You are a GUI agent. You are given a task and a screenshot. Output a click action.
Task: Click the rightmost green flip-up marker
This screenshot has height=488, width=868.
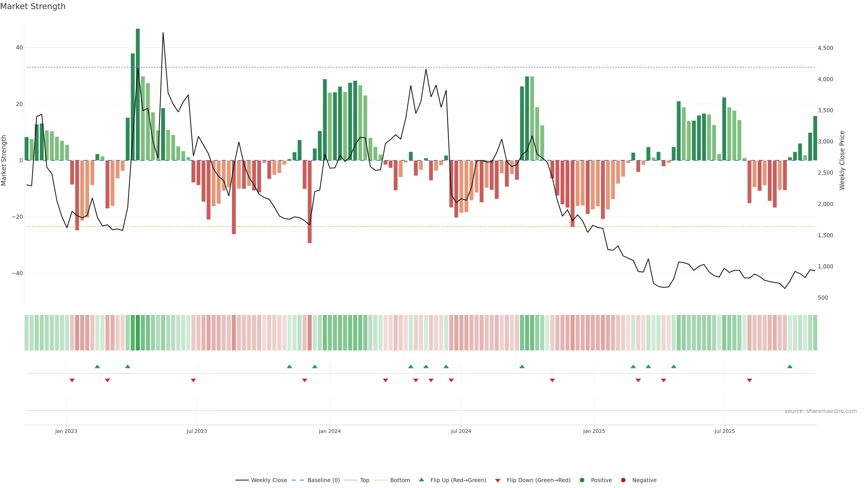[x=790, y=366]
